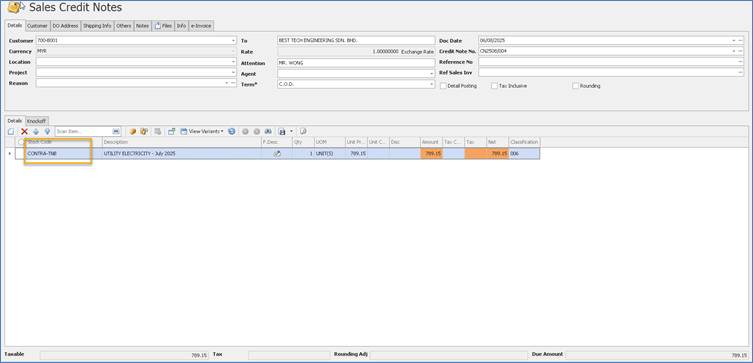Click the last notes icon in item toolbar

303,131
